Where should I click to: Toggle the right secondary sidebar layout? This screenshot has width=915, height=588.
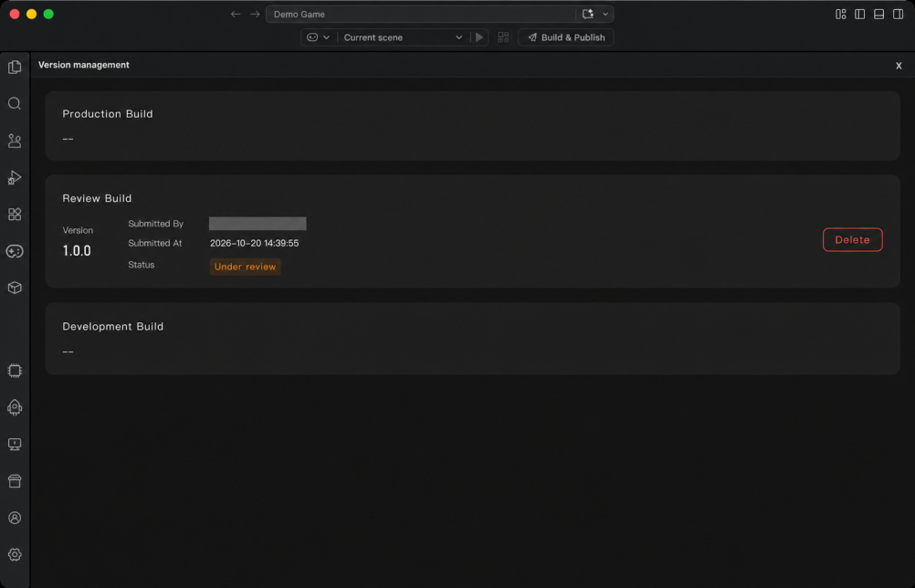point(898,14)
